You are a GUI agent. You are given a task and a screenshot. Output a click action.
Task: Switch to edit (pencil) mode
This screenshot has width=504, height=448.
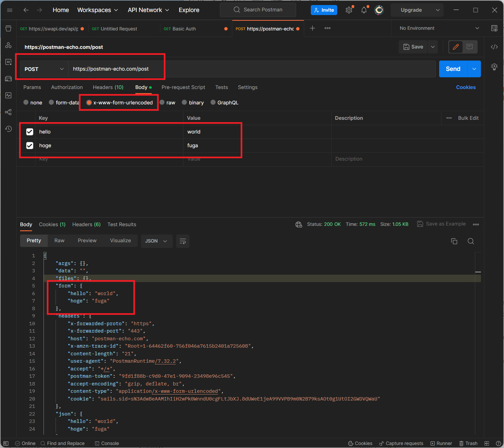456,47
